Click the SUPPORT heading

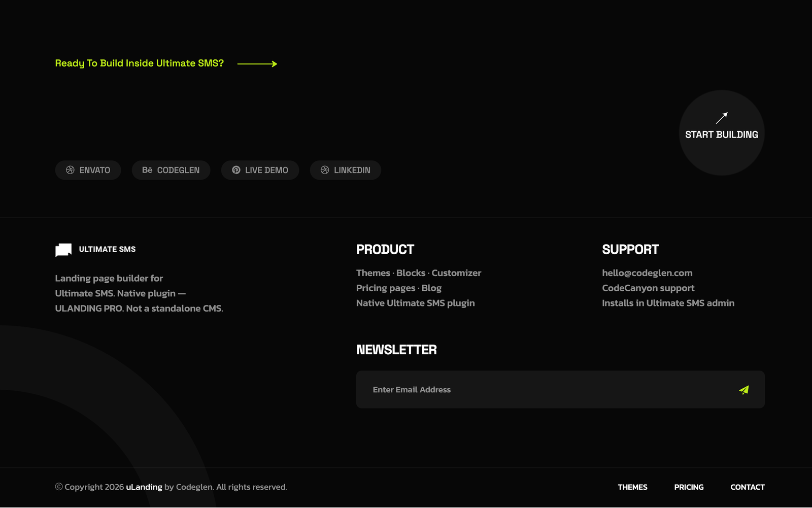(630, 250)
